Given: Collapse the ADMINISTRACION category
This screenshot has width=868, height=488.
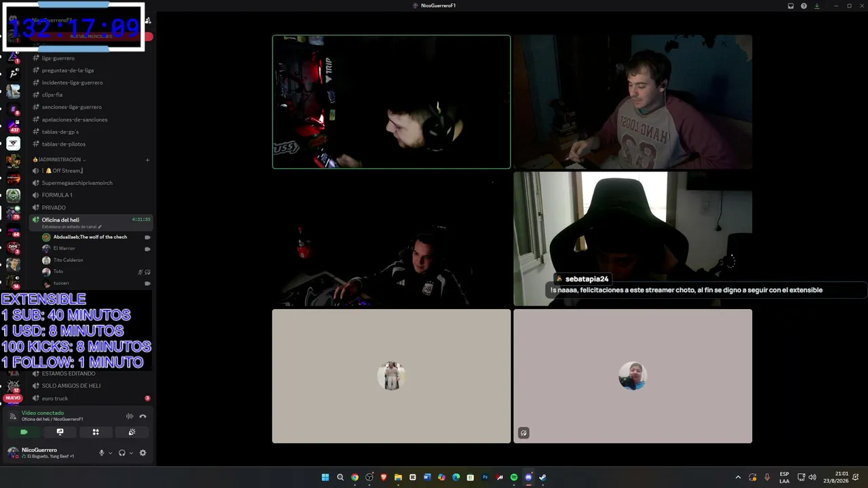Looking at the screenshot, I should click(x=60, y=160).
